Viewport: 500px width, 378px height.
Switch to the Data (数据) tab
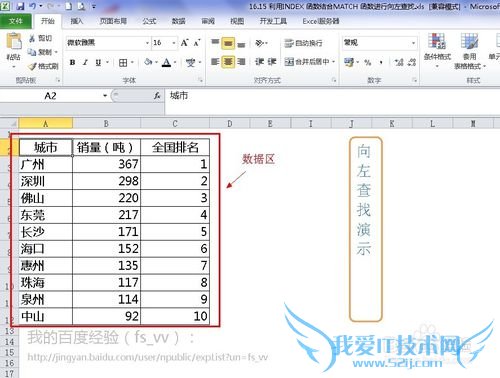pyautogui.click(x=179, y=21)
